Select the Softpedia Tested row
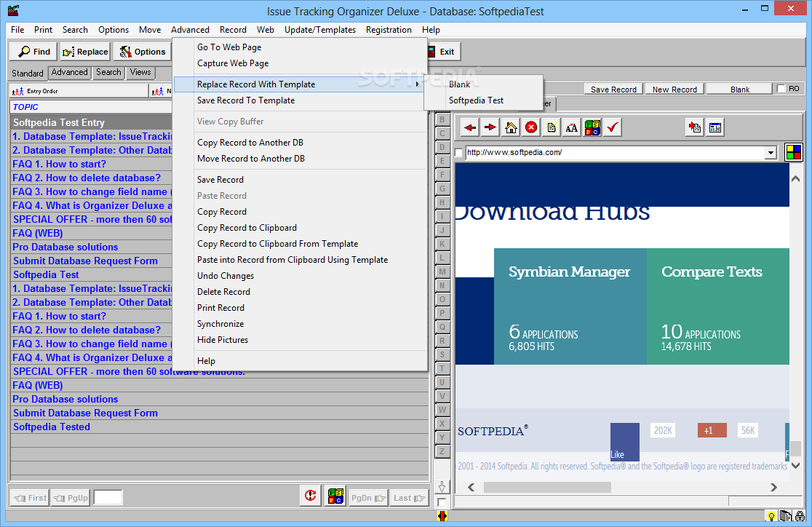The image size is (812, 527). coord(220,427)
